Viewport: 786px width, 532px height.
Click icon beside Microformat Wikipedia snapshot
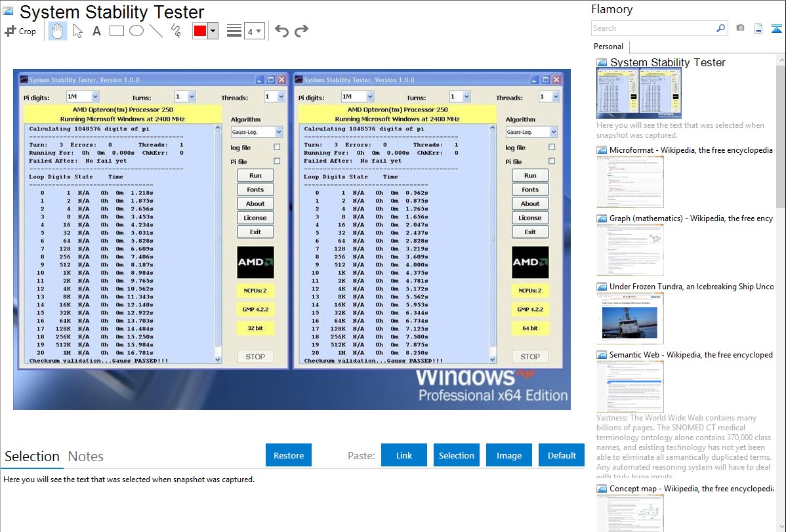click(x=602, y=150)
